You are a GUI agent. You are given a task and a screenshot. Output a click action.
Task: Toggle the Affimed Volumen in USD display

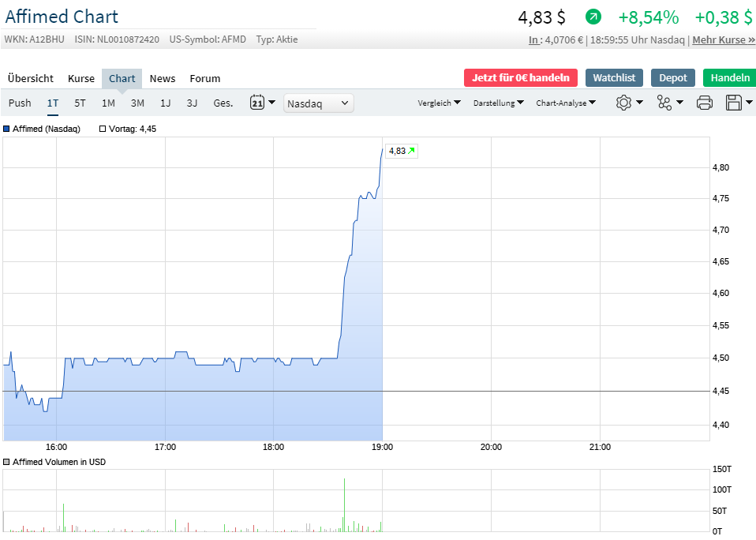pos(8,462)
